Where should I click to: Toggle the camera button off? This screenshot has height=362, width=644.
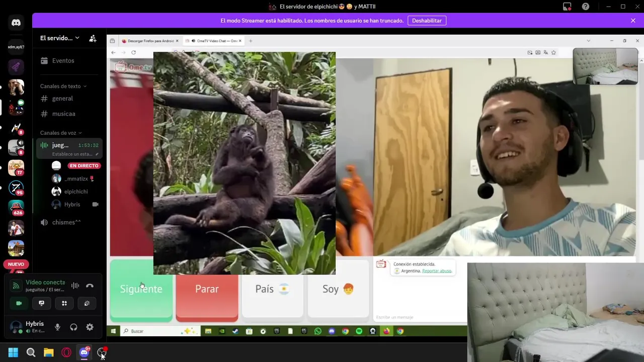coord(19,303)
